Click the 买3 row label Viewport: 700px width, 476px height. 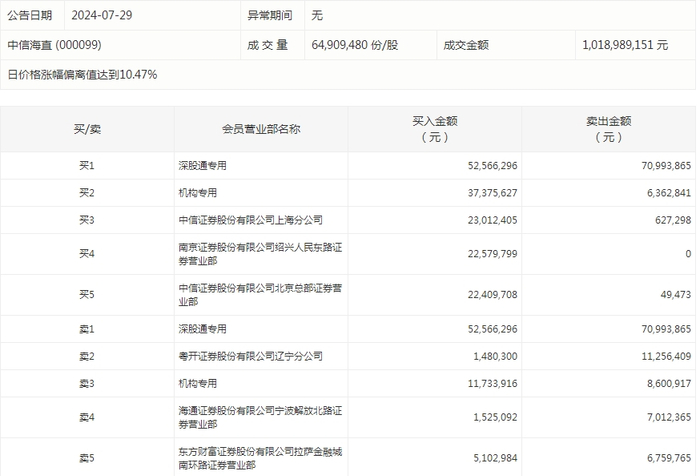87,220
